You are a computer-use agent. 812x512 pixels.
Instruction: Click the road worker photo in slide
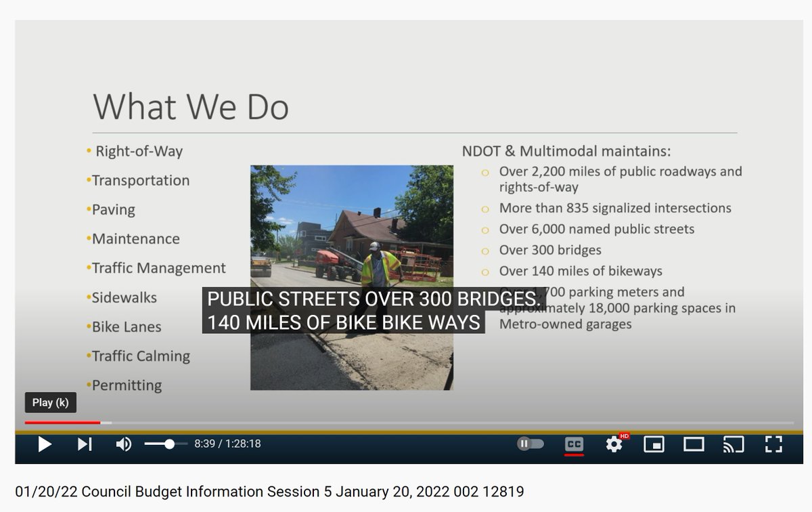coord(352,278)
